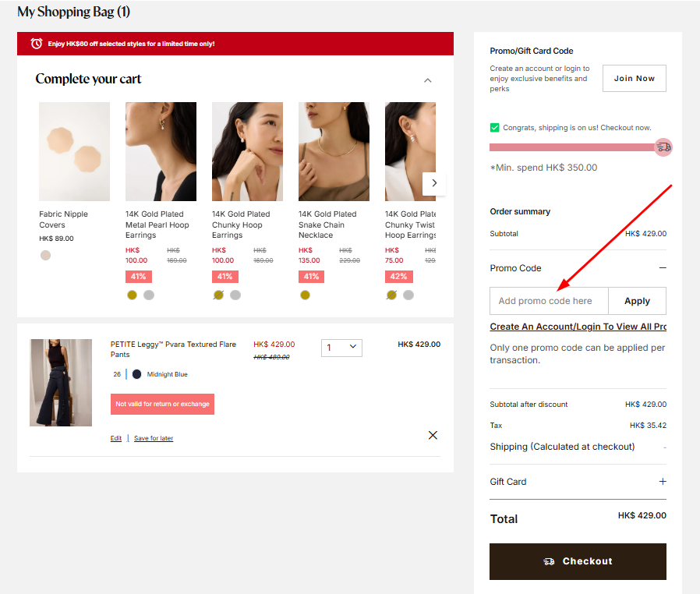Select the gold swatch for the Snake Chain Necklace
The image size is (700, 594).
[x=304, y=295]
